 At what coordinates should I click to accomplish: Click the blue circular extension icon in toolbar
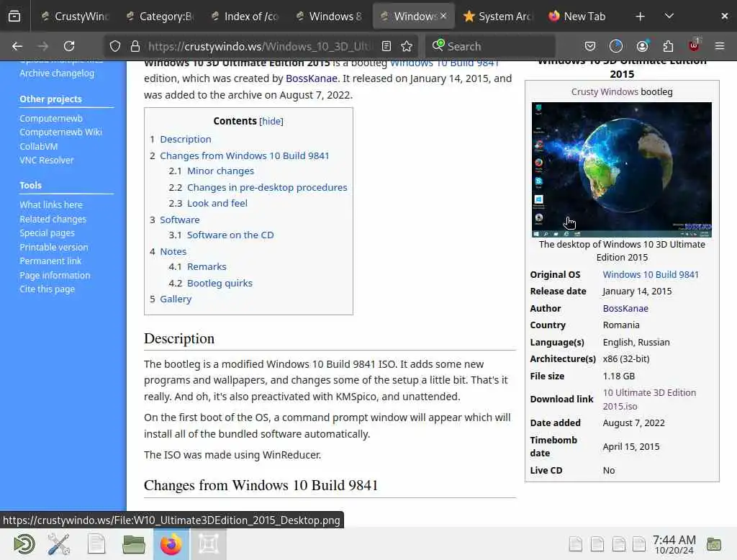coord(616,46)
